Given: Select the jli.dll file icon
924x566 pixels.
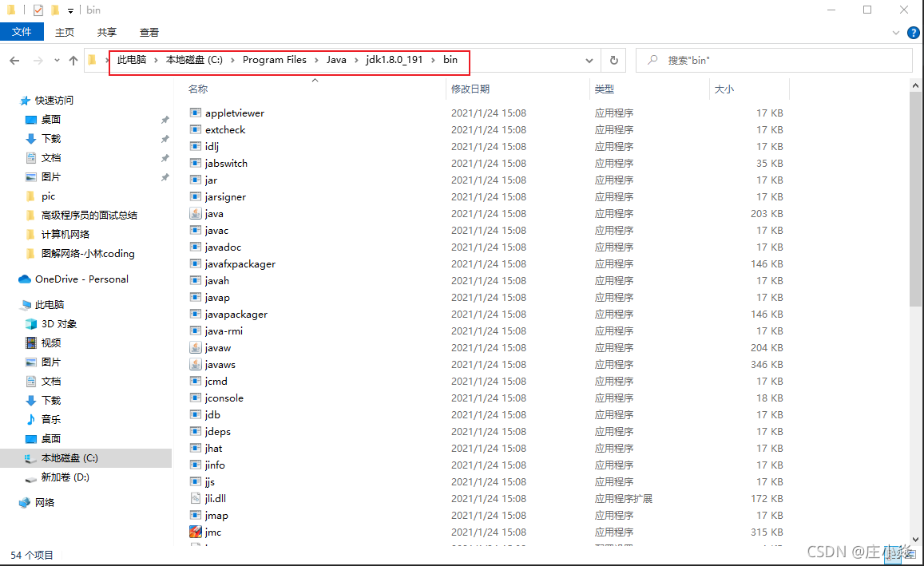Looking at the screenshot, I should [196, 498].
